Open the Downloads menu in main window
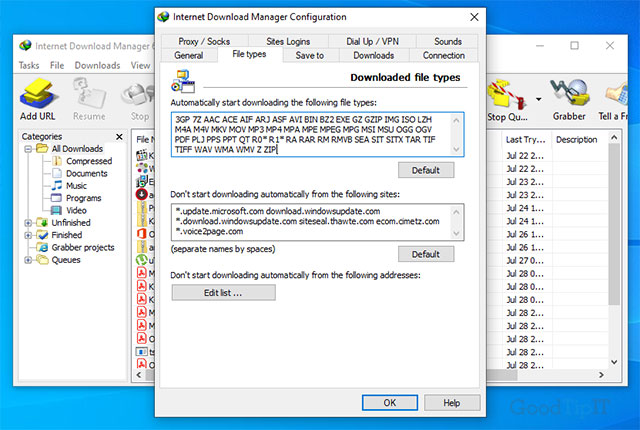 pyautogui.click(x=97, y=65)
